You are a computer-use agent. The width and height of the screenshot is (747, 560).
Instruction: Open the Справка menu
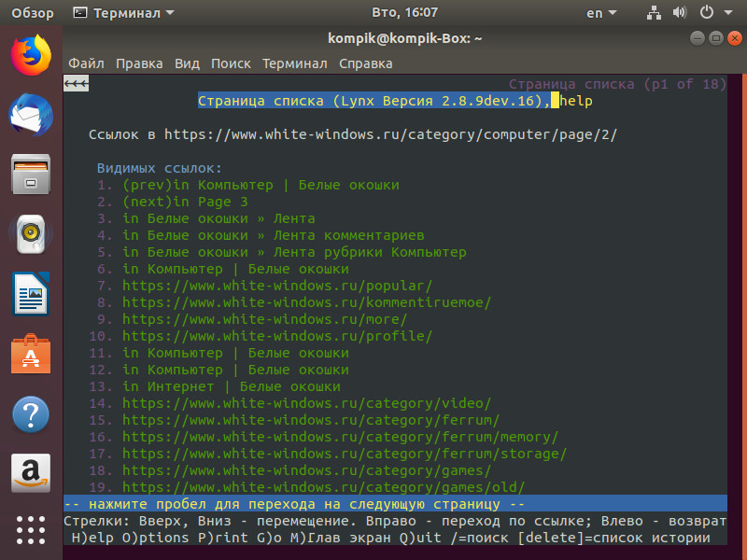pyautogui.click(x=365, y=63)
